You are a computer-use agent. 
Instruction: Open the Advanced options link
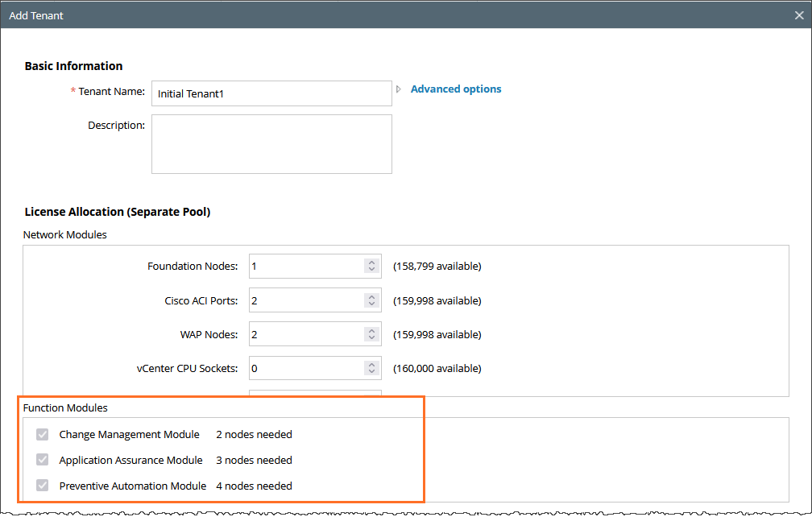pyautogui.click(x=456, y=89)
